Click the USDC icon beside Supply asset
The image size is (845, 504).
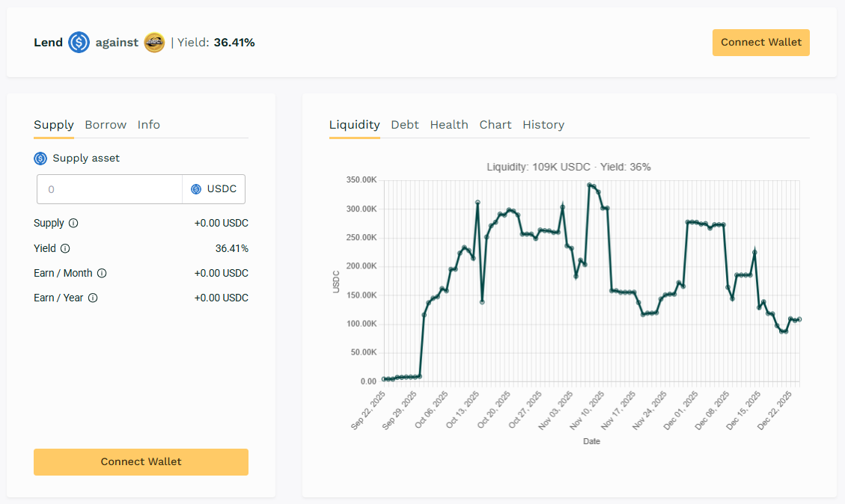[40, 159]
